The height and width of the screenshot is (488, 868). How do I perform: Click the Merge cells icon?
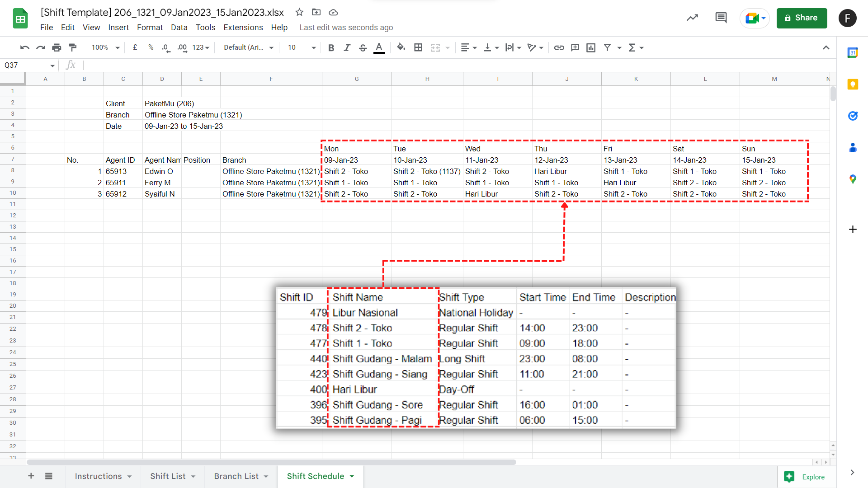(435, 47)
